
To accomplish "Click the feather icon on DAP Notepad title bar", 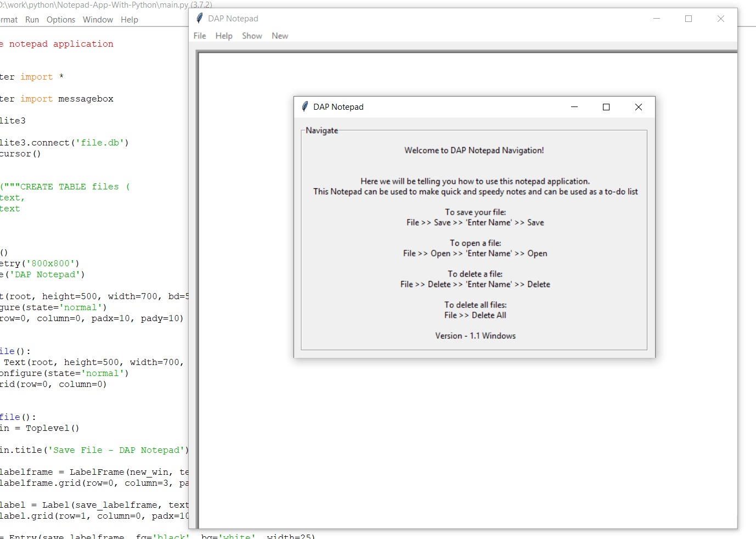I will [198, 18].
